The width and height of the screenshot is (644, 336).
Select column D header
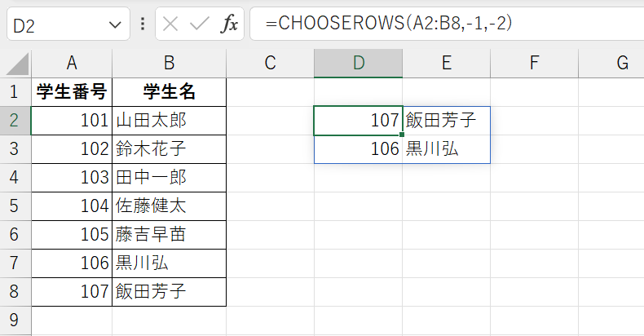pyautogui.click(x=358, y=64)
